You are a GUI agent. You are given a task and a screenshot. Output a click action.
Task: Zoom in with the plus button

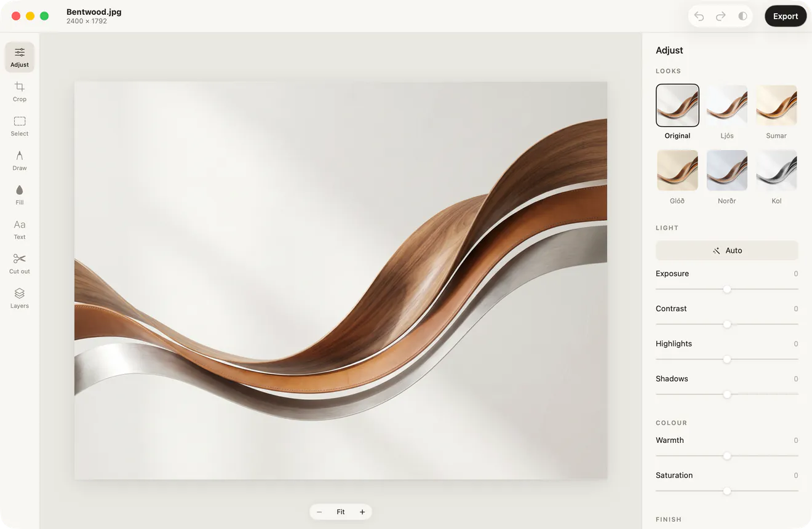(x=362, y=512)
